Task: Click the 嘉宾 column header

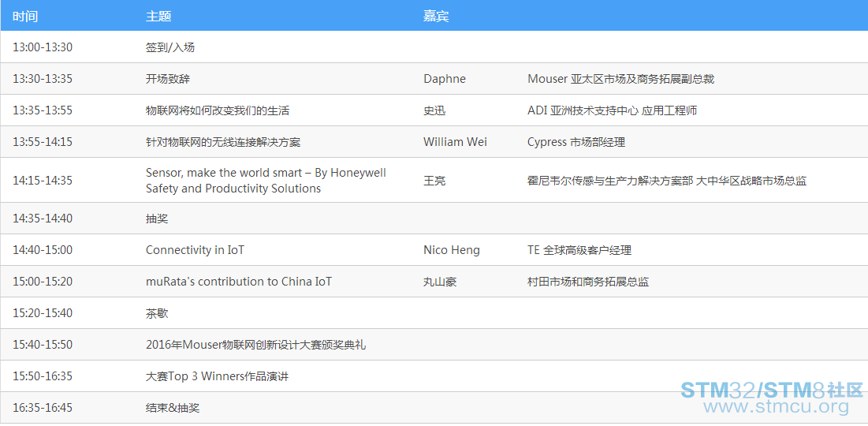Action: (x=436, y=17)
